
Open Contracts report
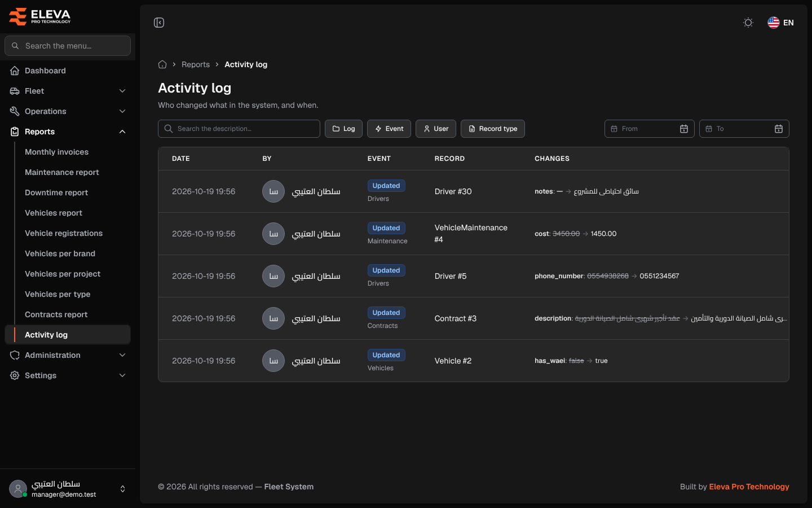coord(56,314)
